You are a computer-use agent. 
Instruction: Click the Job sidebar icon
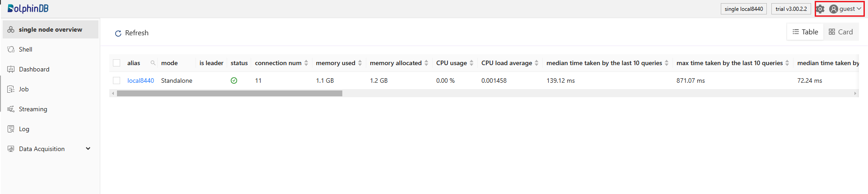11,89
